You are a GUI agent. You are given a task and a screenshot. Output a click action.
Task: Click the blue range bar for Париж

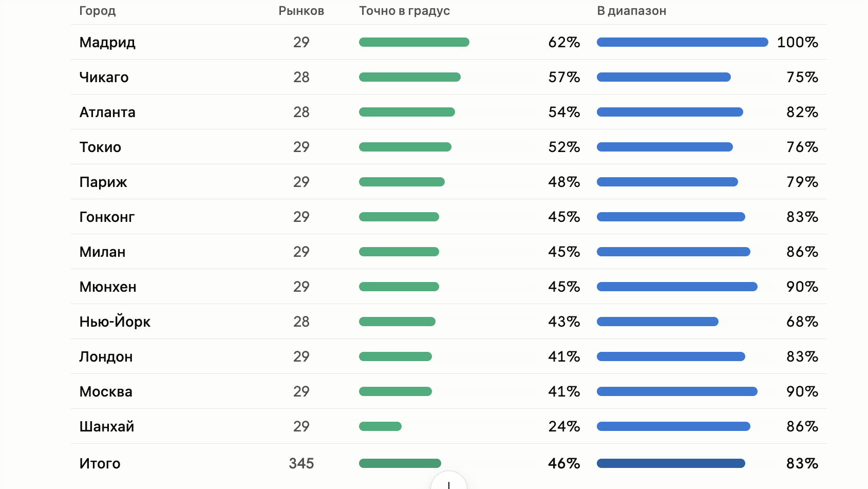pos(667,182)
